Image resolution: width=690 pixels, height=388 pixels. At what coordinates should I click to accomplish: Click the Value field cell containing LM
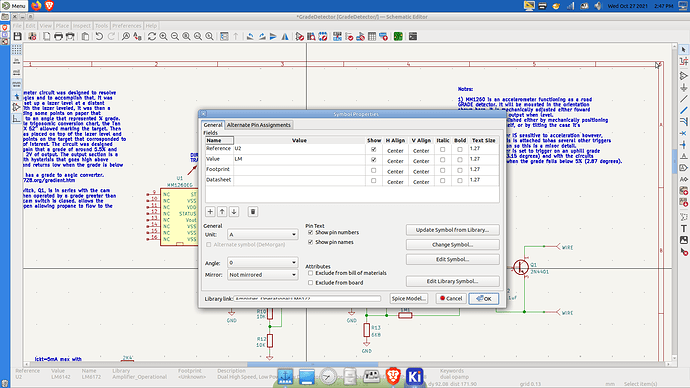click(x=299, y=159)
